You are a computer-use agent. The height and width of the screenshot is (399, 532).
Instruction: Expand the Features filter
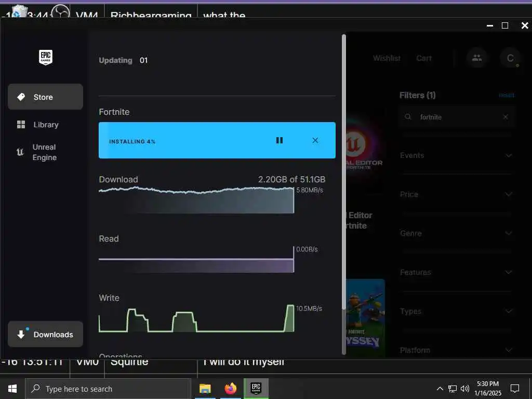(x=457, y=272)
